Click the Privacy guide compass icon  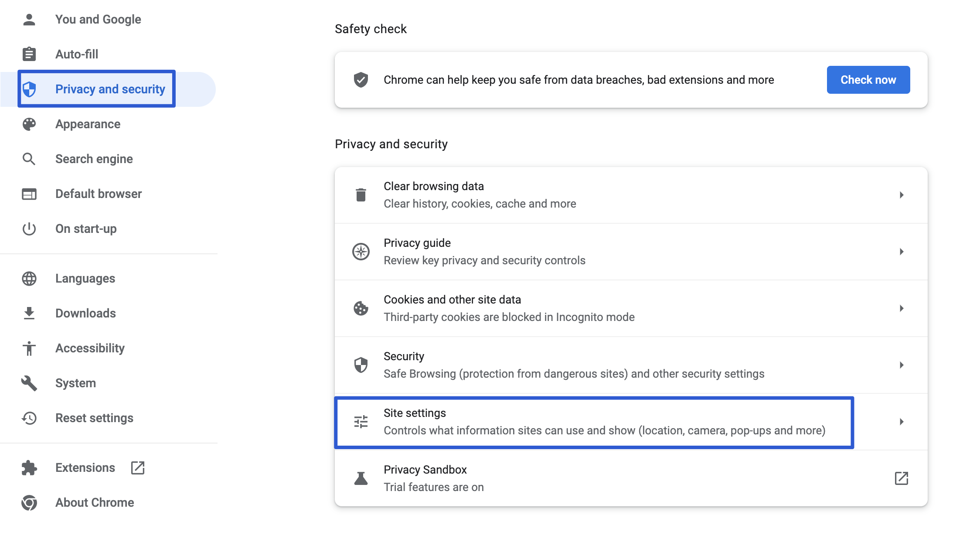pyautogui.click(x=361, y=252)
